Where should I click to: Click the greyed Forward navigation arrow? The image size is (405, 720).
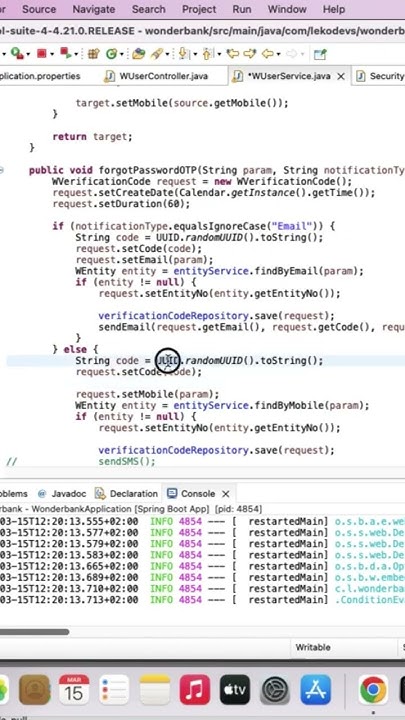291,54
